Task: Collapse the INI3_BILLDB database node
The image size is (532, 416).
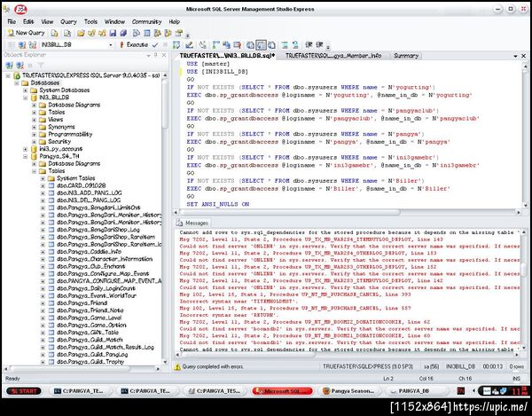Action: coord(26,98)
